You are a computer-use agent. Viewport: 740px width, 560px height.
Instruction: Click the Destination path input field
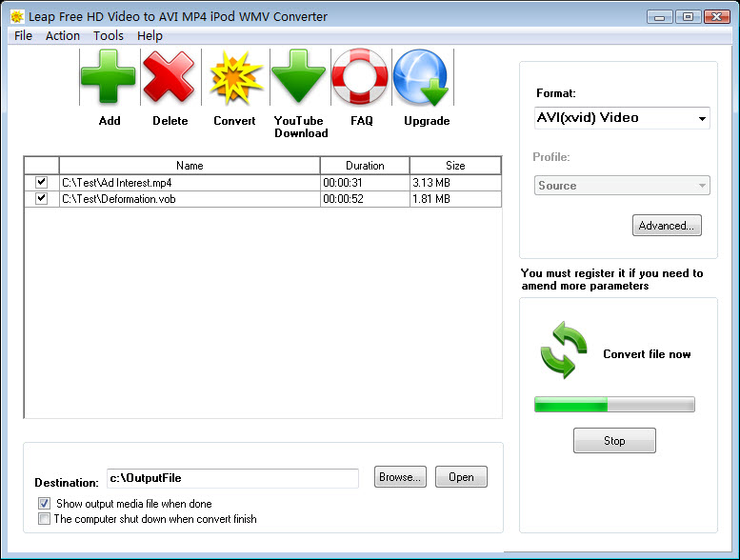[232, 478]
